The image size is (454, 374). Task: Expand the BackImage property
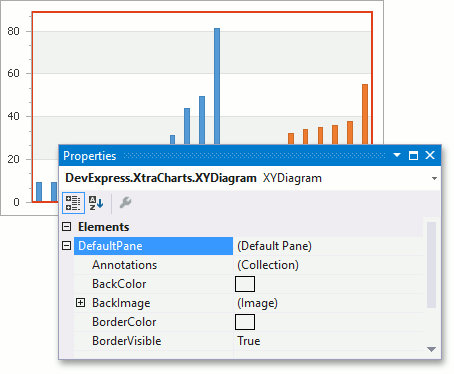point(80,303)
